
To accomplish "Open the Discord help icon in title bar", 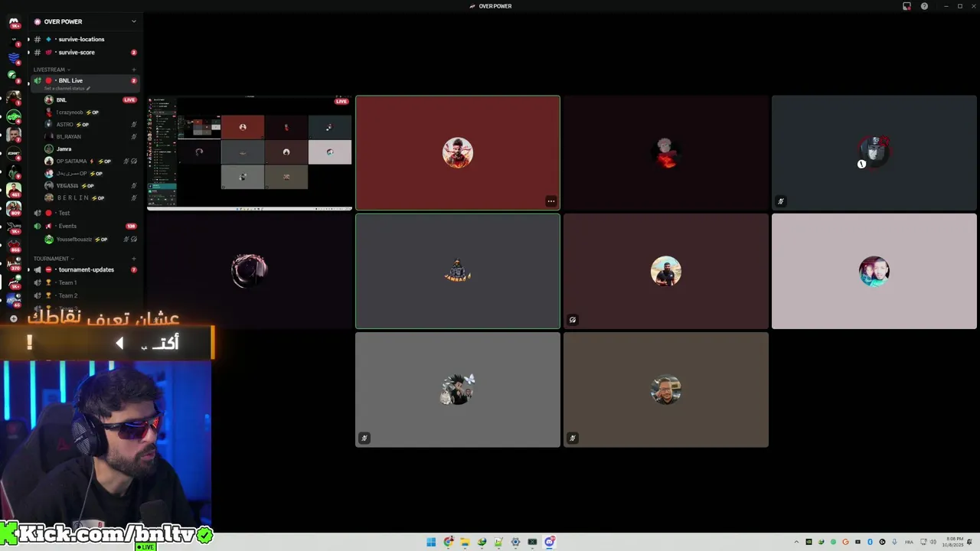I will click(x=924, y=6).
